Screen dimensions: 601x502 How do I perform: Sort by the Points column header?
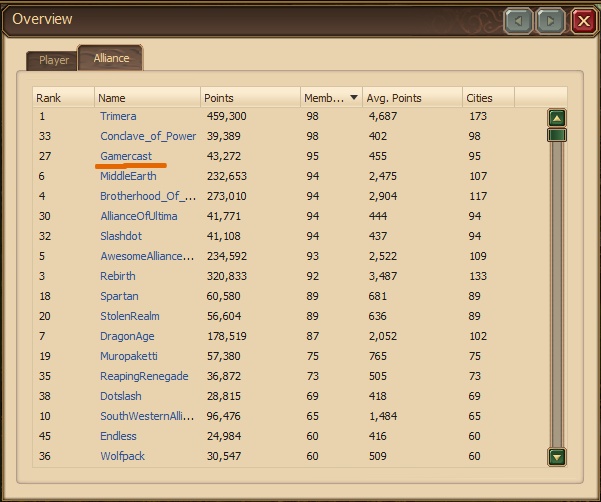(250, 98)
